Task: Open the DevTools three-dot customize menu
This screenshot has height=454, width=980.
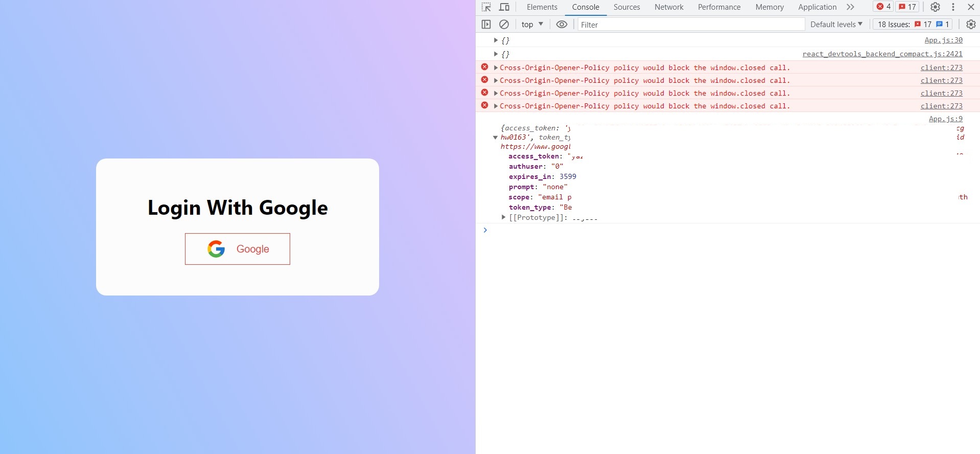Action: 953,7
